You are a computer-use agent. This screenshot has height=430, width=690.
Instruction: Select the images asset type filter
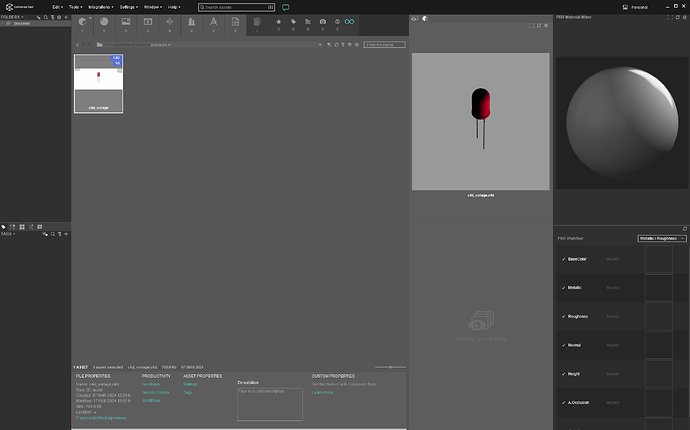pyautogui.click(x=126, y=22)
